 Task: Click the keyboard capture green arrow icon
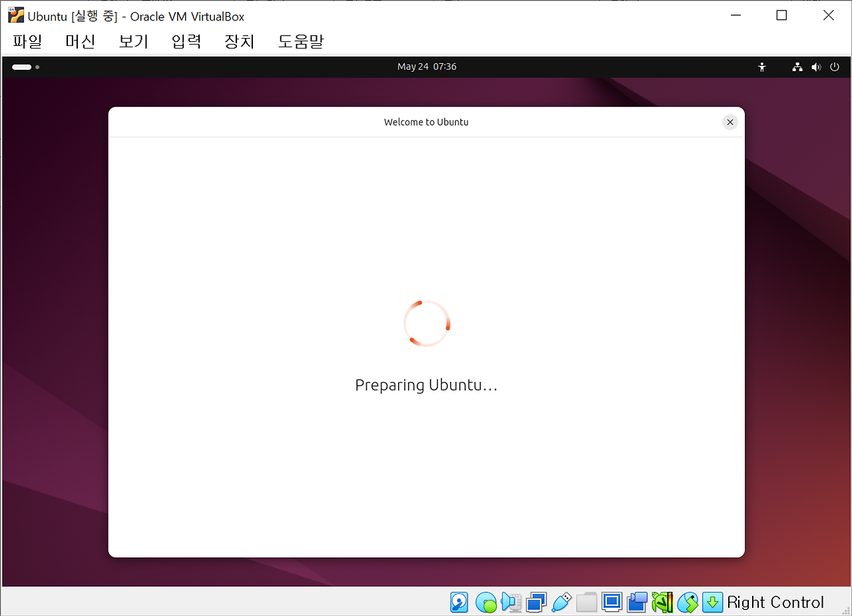pos(712,602)
